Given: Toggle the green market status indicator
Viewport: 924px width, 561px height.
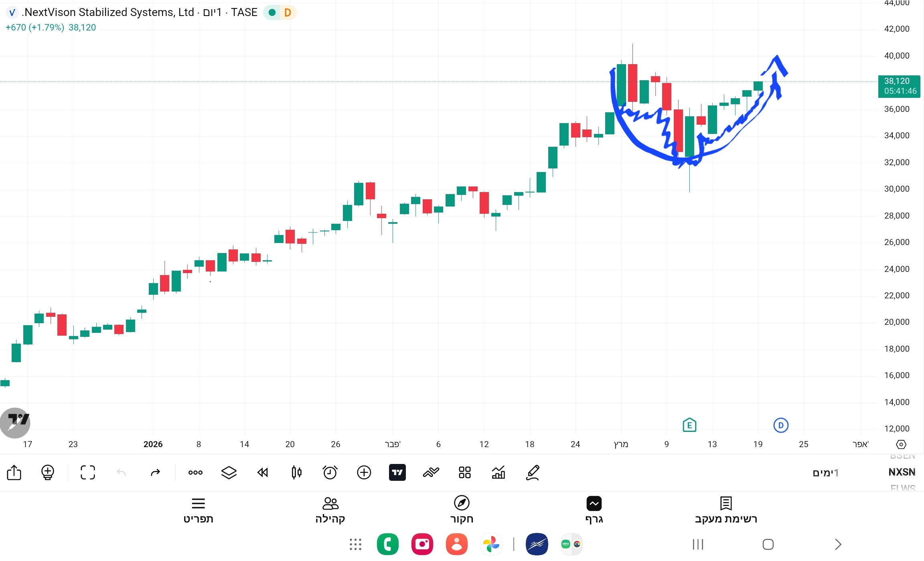Looking at the screenshot, I should pyautogui.click(x=272, y=12).
